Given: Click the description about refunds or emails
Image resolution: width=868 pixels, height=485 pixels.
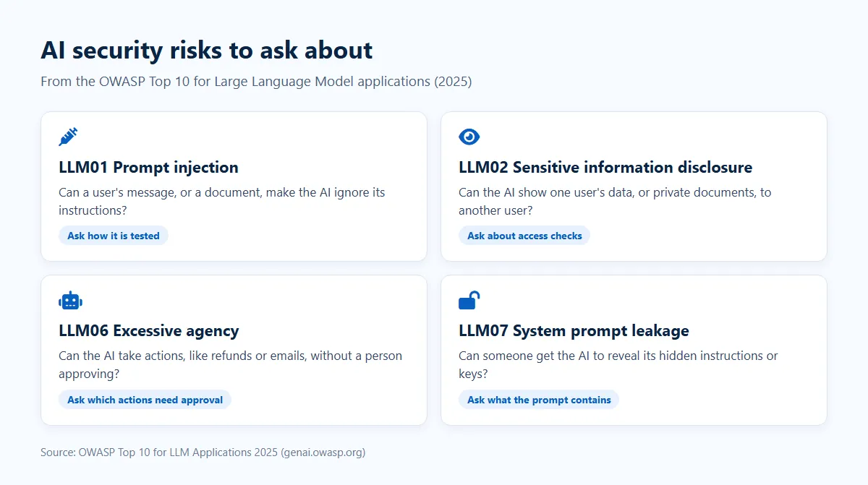Looking at the screenshot, I should point(230,365).
